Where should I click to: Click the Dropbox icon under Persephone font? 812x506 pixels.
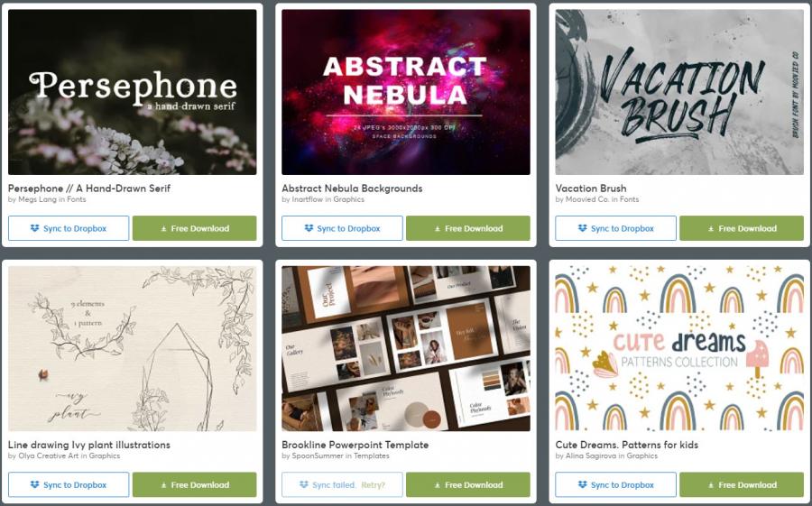(34, 228)
